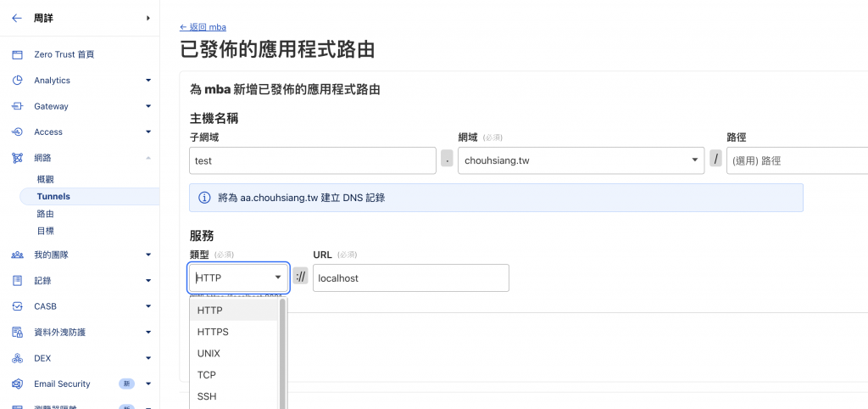Open 路由 under 網路
The height and width of the screenshot is (409, 868).
point(46,214)
